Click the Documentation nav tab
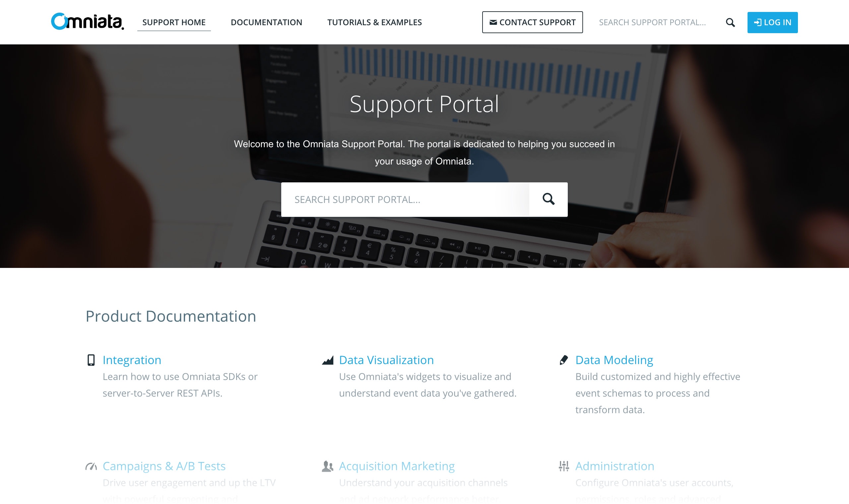This screenshot has width=849, height=504. [266, 22]
